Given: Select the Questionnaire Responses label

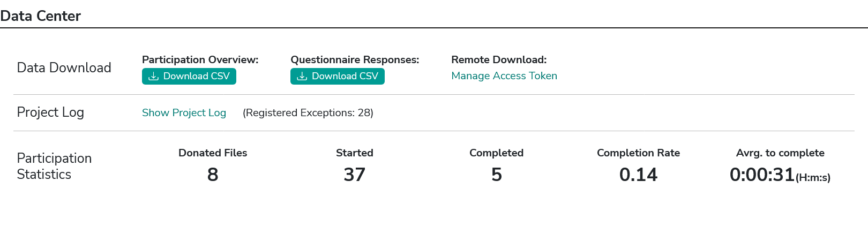Looking at the screenshot, I should coord(355,60).
